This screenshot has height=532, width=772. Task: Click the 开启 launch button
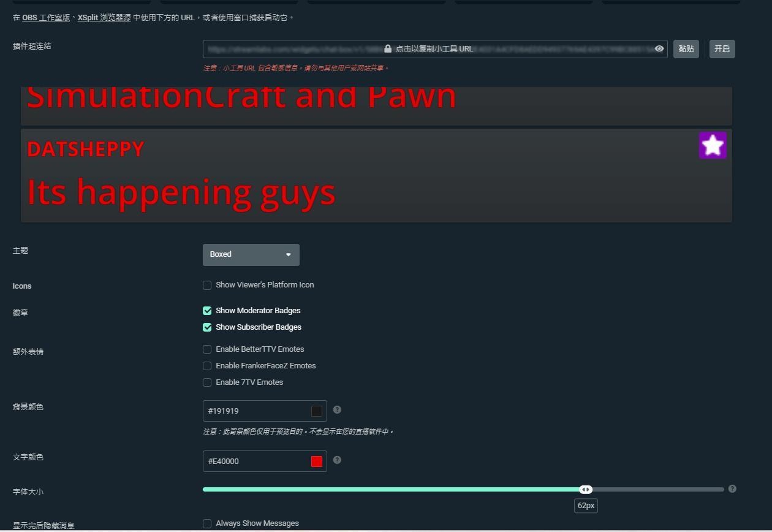coord(722,48)
